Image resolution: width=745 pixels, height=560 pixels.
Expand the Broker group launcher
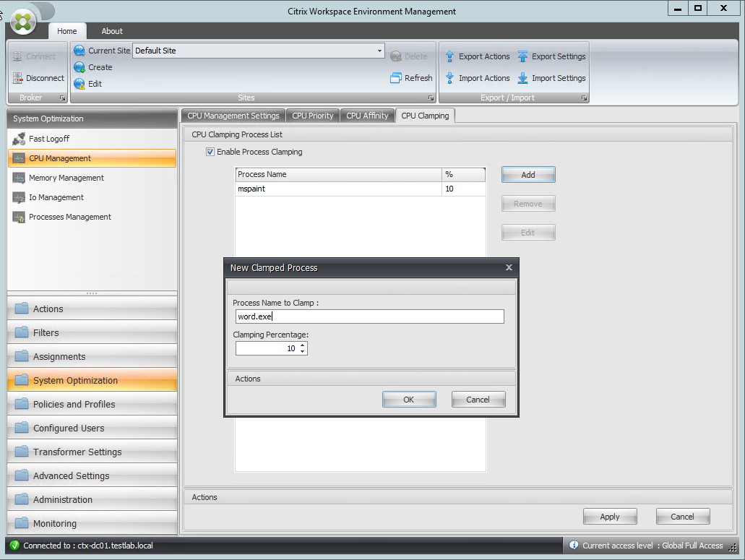[62, 98]
